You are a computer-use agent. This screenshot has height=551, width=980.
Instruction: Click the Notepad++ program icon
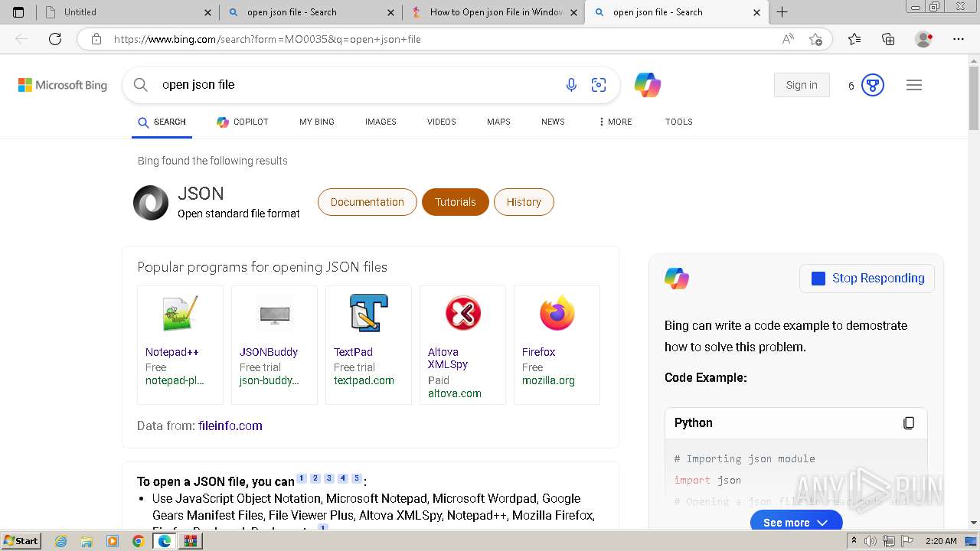[x=180, y=314]
